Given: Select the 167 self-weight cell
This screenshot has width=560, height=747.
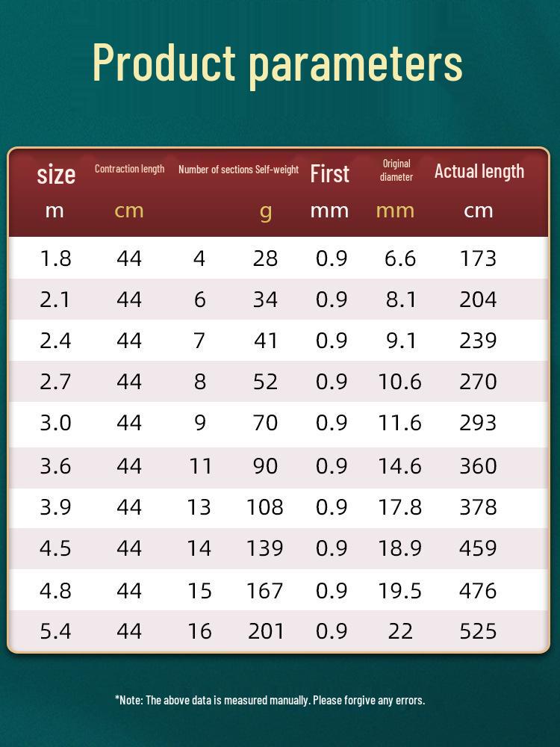Looking at the screenshot, I should (x=265, y=591).
